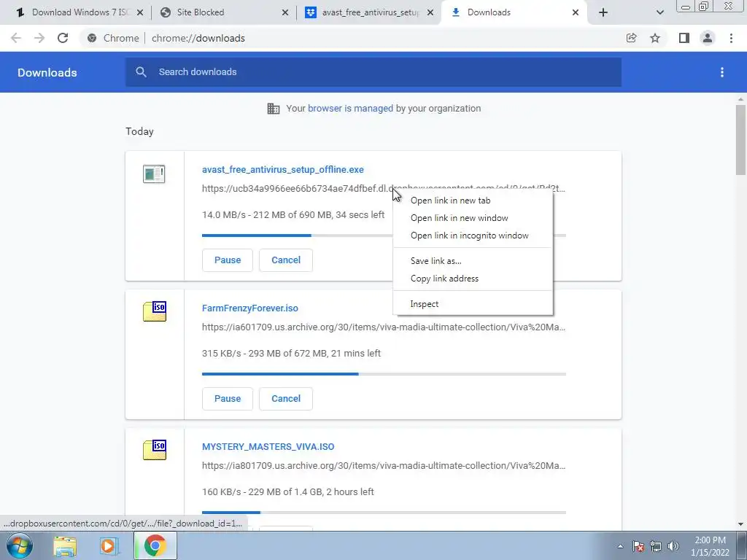Image resolution: width=747 pixels, height=560 pixels.
Task: Click FarmFrenzyForever archive.org source URL
Action: click(x=384, y=327)
